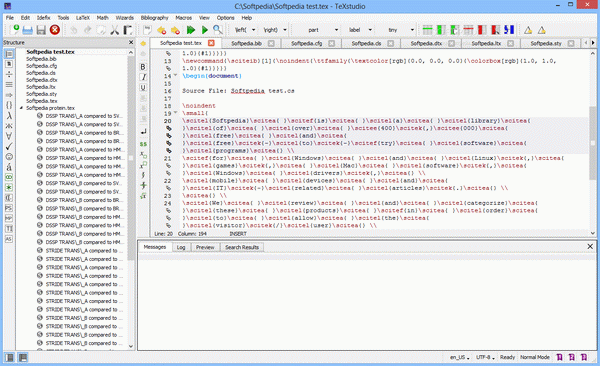600x366 pixels.
Task: Open the for-all math symbols panel
Action: [9, 136]
